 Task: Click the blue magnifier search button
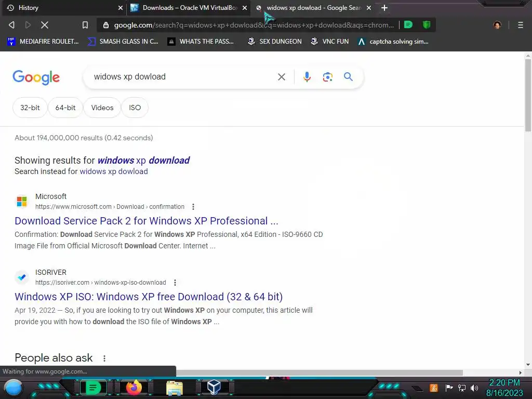[x=348, y=77]
